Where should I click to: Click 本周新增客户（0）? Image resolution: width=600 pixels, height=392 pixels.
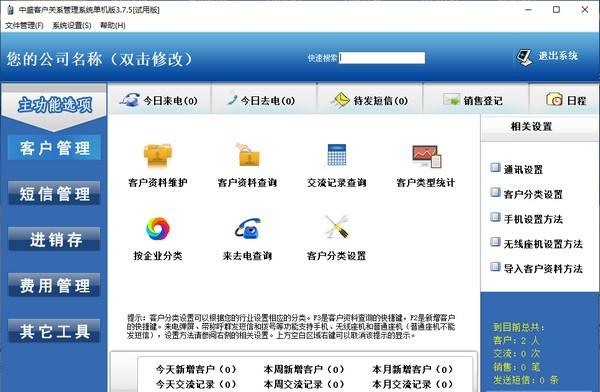point(304,369)
